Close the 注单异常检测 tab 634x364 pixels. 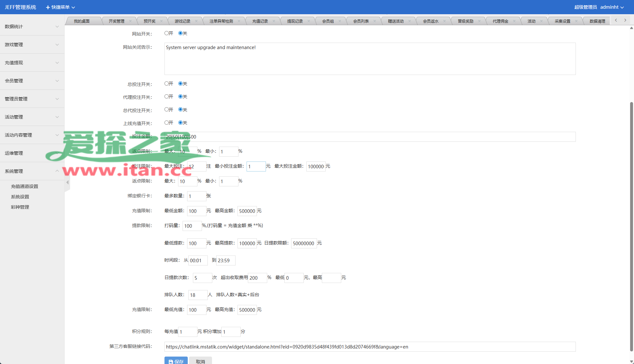[x=239, y=21]
